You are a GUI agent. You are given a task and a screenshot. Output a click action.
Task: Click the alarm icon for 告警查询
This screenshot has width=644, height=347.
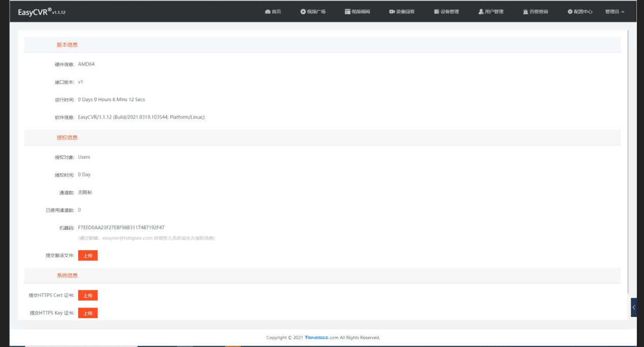[x=526, y=12]
